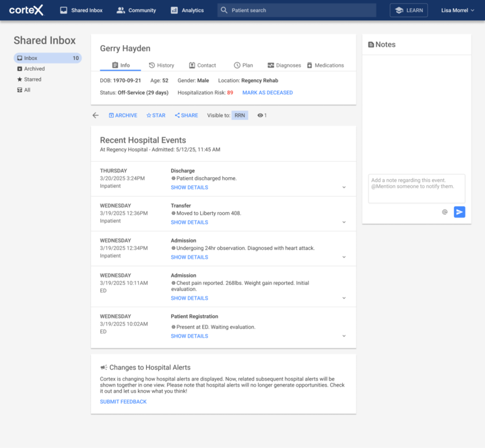Image resolution: width=485 pixels, height=448 pixels.
Task: Click status text Off-Service (29 days)
Action: point(143,92)
